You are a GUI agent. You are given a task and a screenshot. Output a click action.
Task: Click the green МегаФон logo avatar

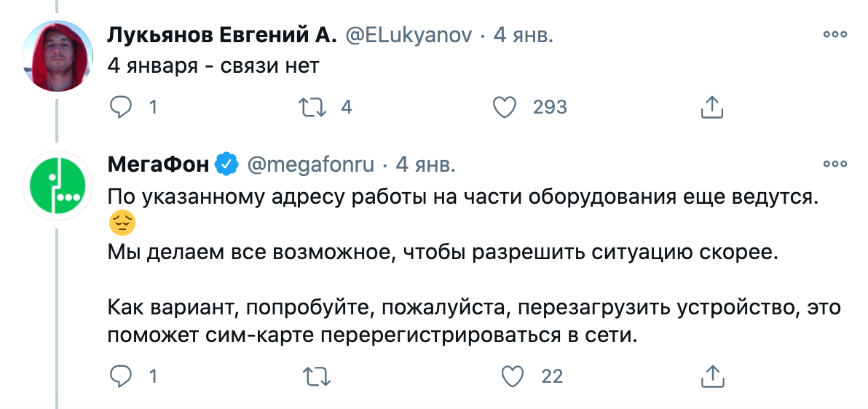click(57, 189)
